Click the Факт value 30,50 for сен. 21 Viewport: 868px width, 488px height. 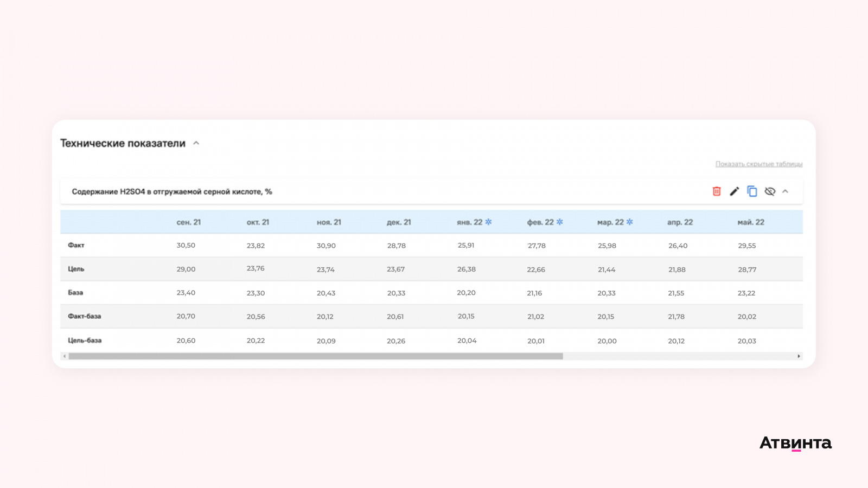click(186, 245)
